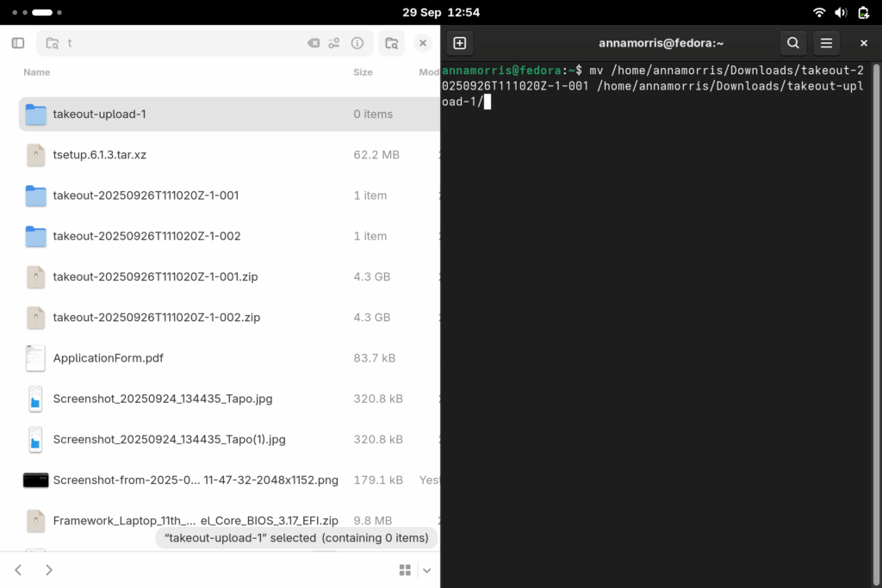Sort files by Size column
This screenshot has height=588, width=882.
tap(363, 72)
